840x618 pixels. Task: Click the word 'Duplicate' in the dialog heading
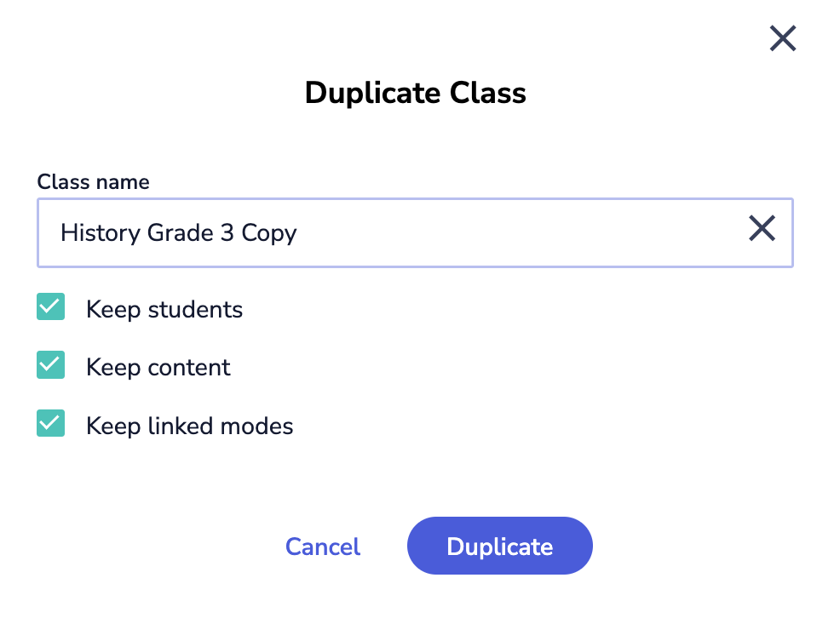tap(371, 92)
